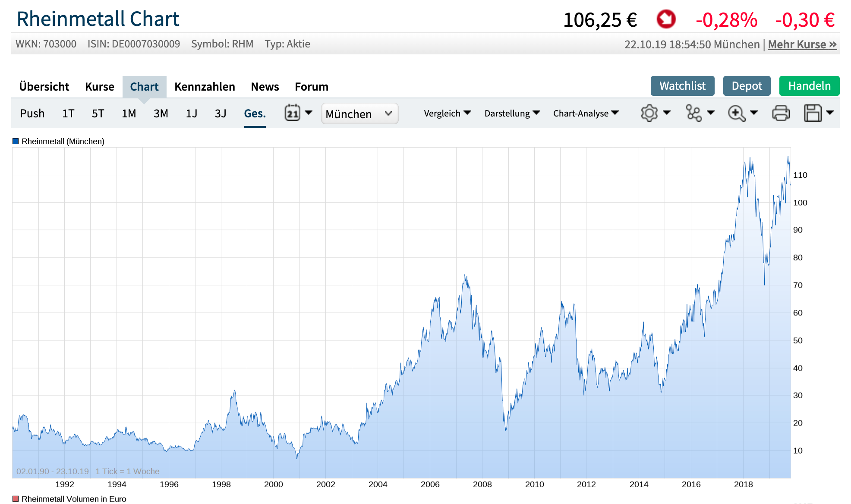Click the Symbol: RHM text
851x504 pixels.
222,44
